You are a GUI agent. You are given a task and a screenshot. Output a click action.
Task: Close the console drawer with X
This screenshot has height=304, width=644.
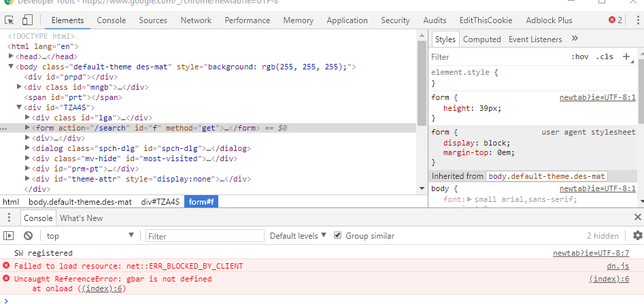pos(637,218)
